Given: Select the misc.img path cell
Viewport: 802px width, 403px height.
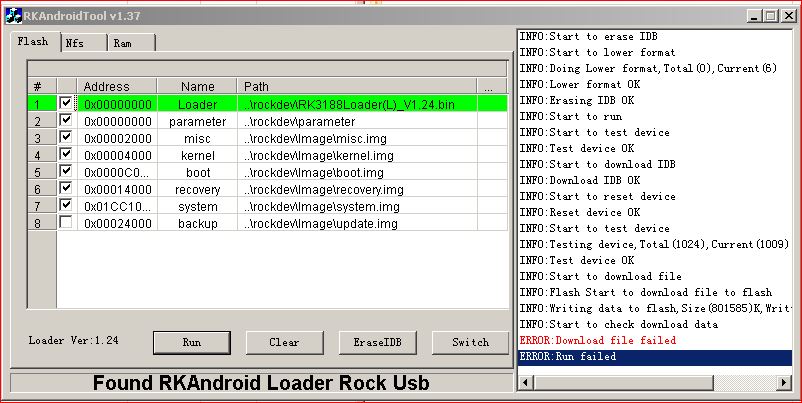Looking at the screenshot, I should (357, 139).
